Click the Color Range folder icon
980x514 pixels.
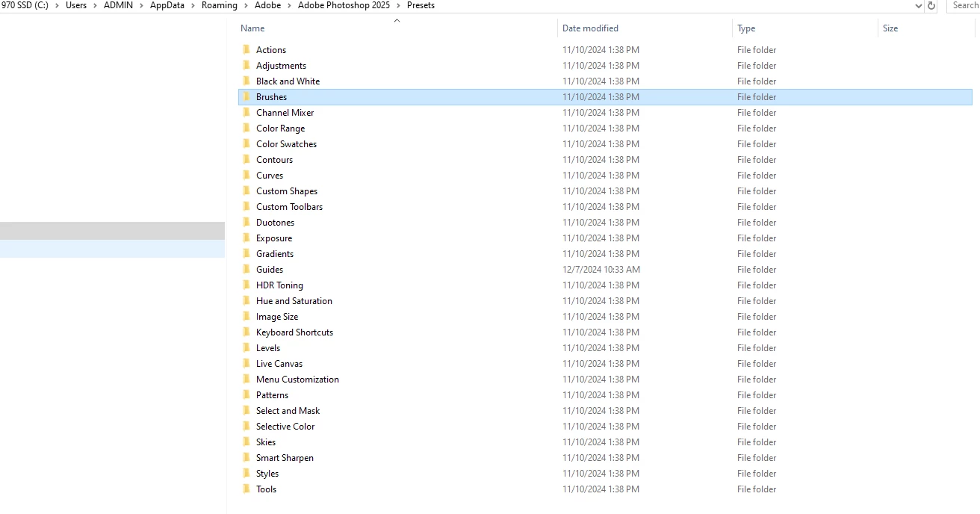coord(246,128)
